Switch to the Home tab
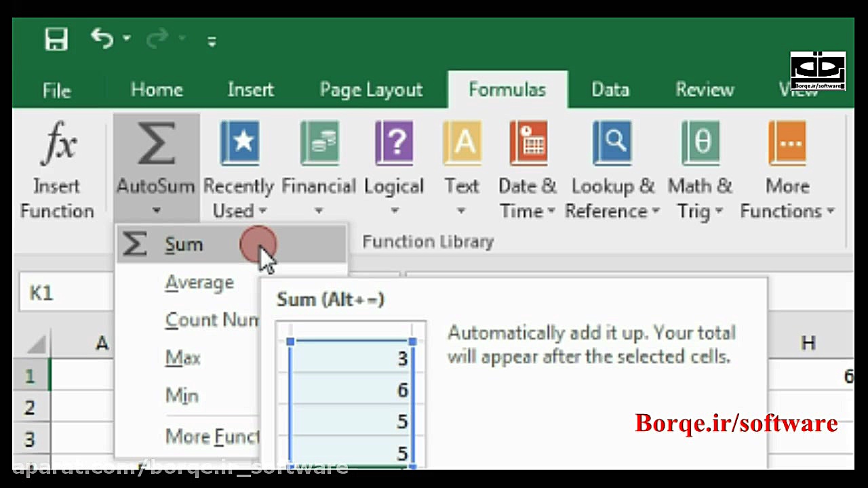Screen dimensions: 868x488 click(x=157, y=90)
